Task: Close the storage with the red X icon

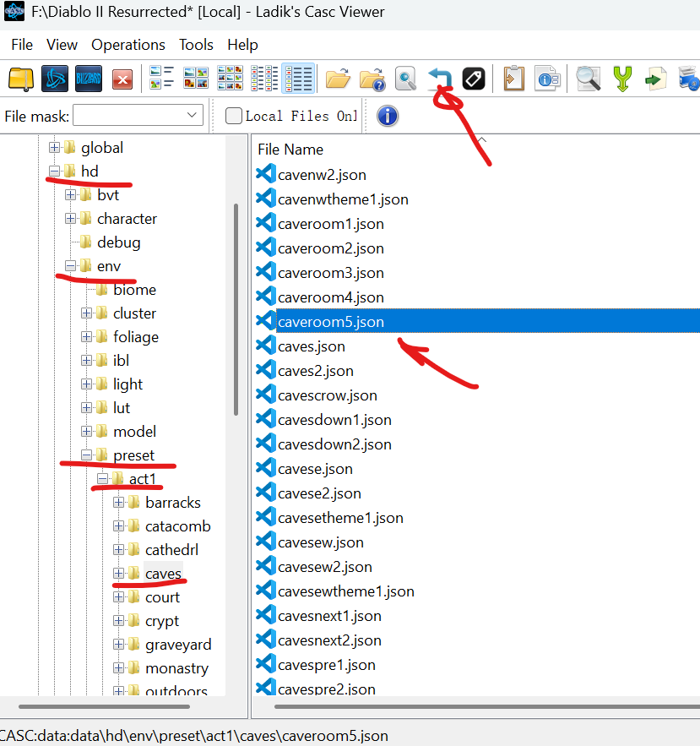Action: (x=122, y=79)
